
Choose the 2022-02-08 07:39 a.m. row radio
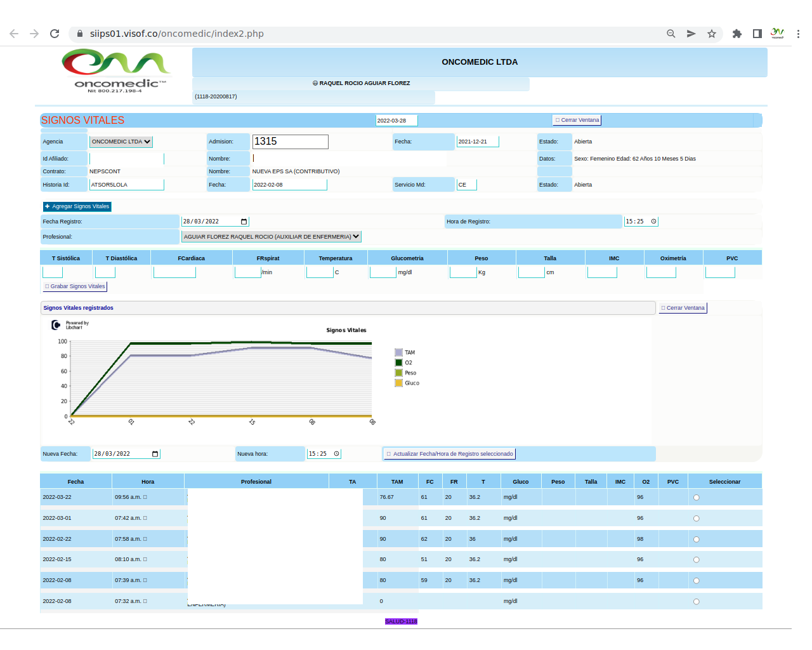696,581
